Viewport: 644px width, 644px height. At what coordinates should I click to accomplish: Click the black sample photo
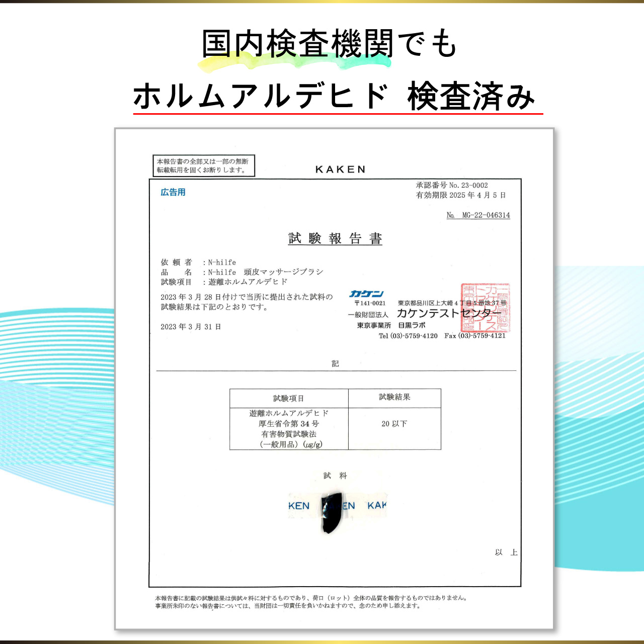tap(331, 512)
